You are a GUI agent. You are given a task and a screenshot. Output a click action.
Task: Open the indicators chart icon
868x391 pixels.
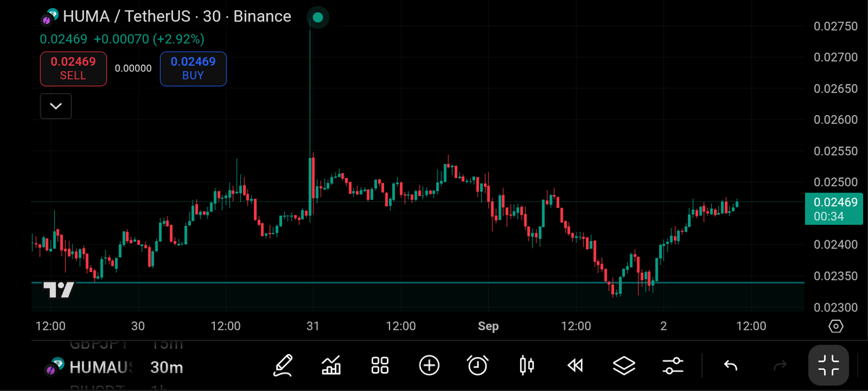[x=331, y=366]
